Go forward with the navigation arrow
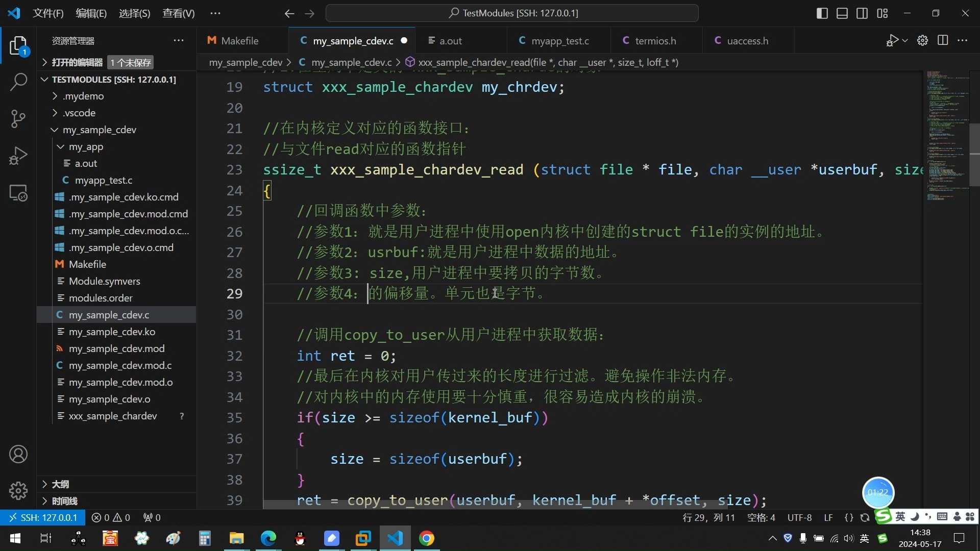The image size is (980, 551). [x=310, y=13]
